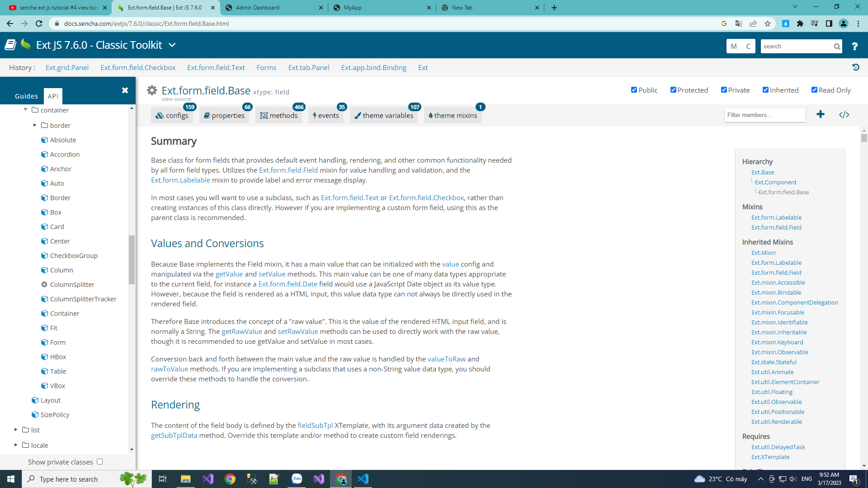Open browser extensions puzzle icon
Viewport: 868px width, 488px height.
pos(800,23)
